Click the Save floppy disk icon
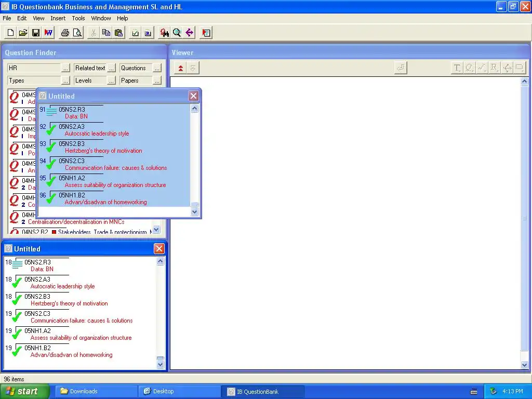 (36, 33)
